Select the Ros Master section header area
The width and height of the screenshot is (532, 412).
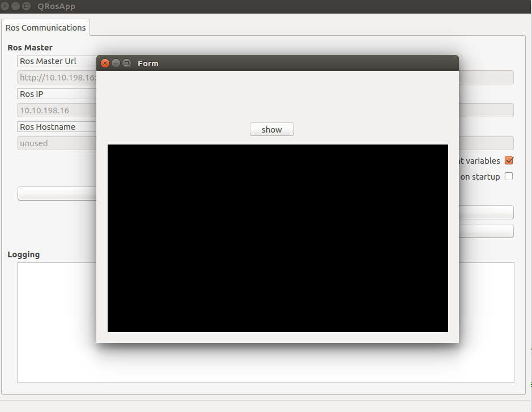(29, 48)
